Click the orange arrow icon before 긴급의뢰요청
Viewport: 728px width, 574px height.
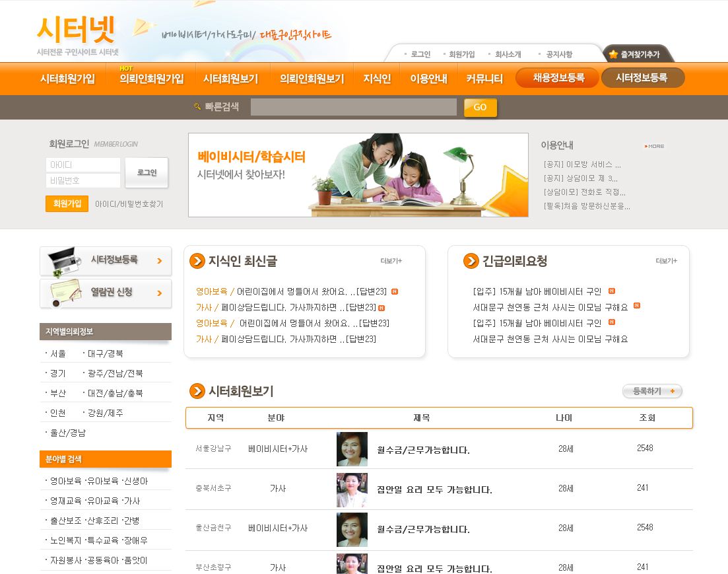coord(470,261)
